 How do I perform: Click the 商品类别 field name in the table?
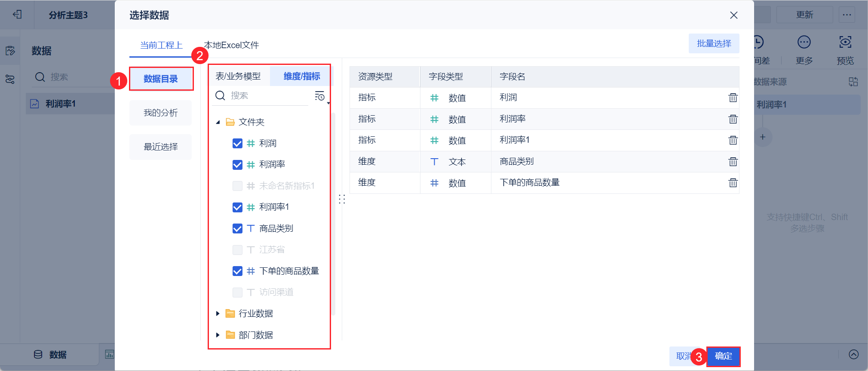click(517, 161)
